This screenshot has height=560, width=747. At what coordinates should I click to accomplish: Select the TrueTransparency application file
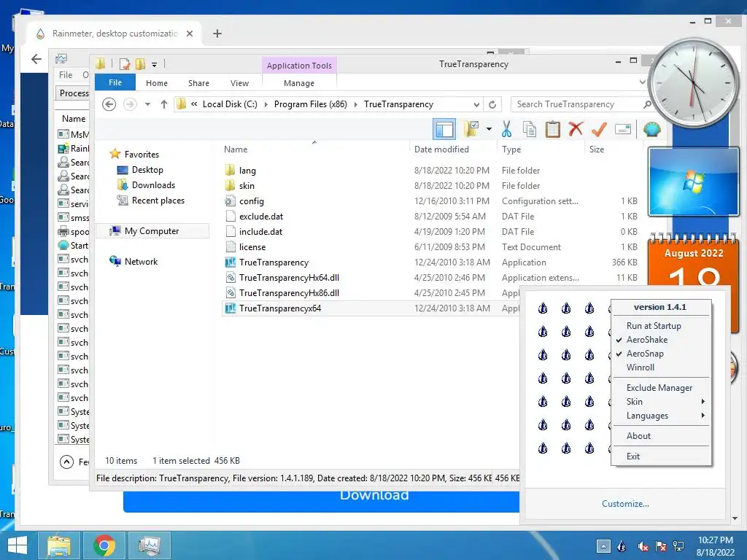pyautogui.click(x=274, y=262)
